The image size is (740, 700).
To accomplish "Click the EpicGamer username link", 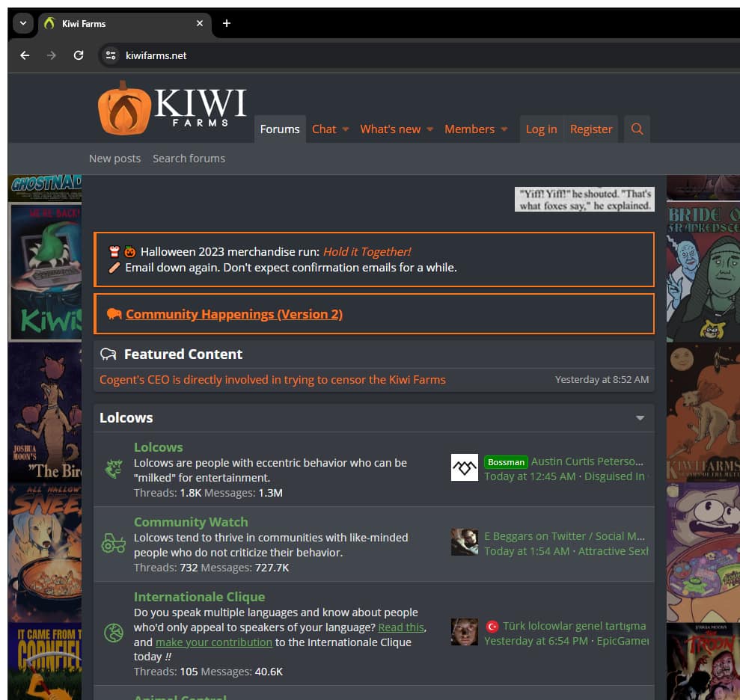I will 623,641.
